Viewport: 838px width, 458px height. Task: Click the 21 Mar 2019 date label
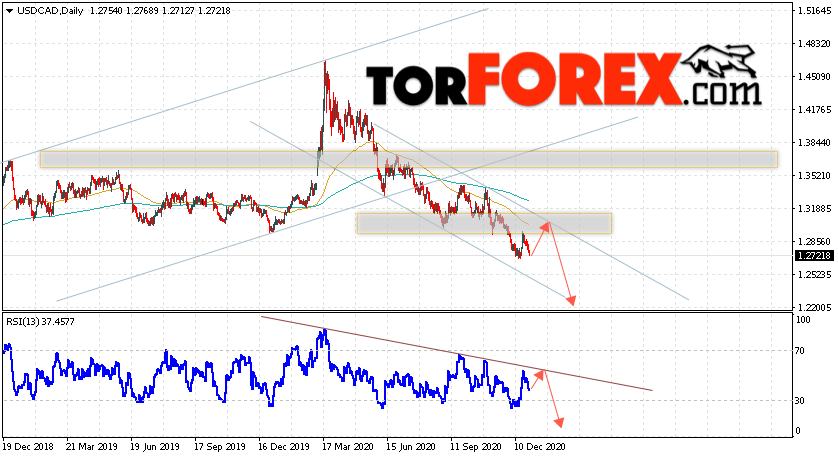point(91,447)
